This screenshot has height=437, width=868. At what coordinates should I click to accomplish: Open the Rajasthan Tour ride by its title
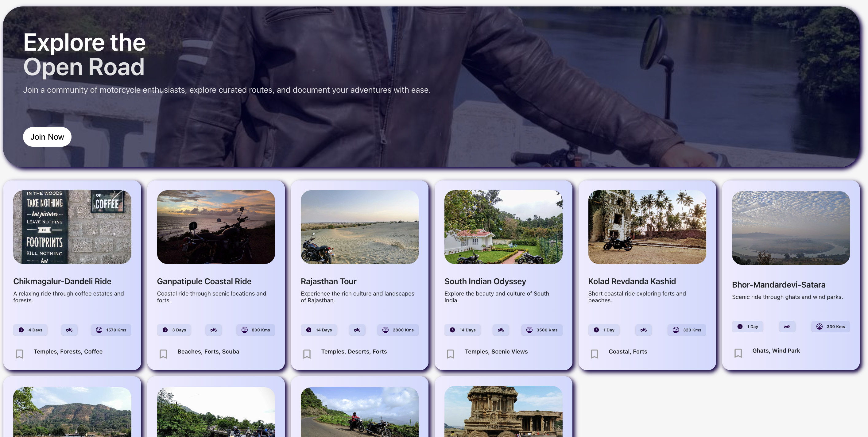tap(328, 281)
